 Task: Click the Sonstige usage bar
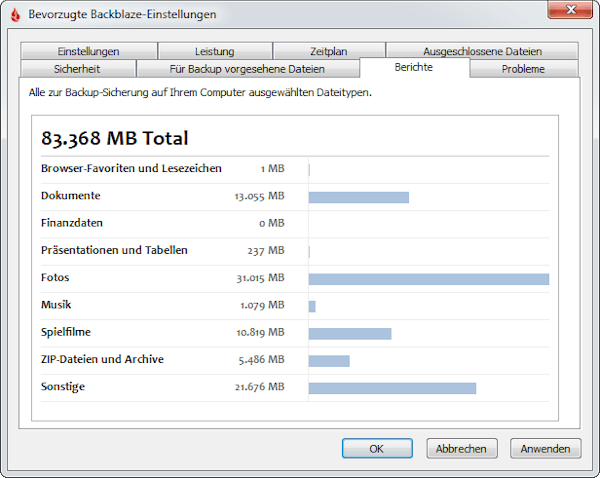point(392,388)
